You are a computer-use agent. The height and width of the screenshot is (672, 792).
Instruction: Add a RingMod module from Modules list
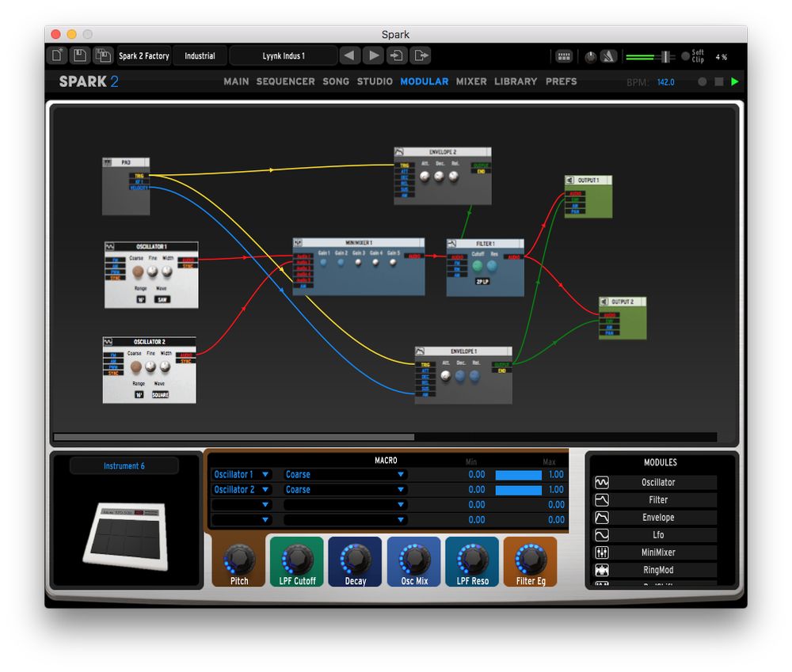tap(657, 570)
